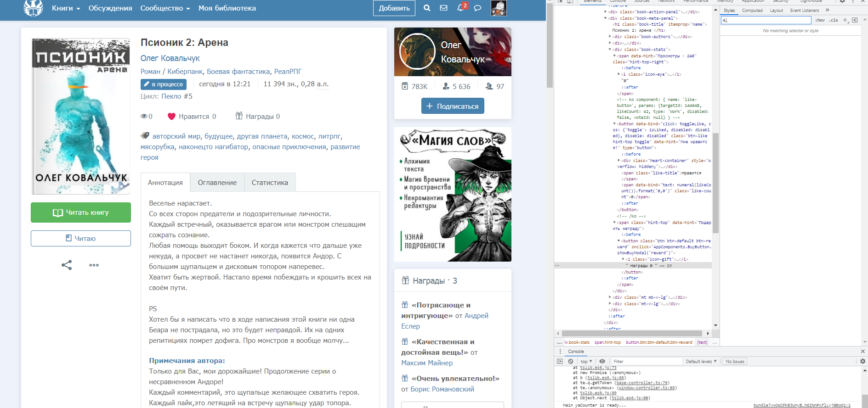Screen dimensions: 868x408
Task: Click the new style rule plus icon
Action: 845,20
